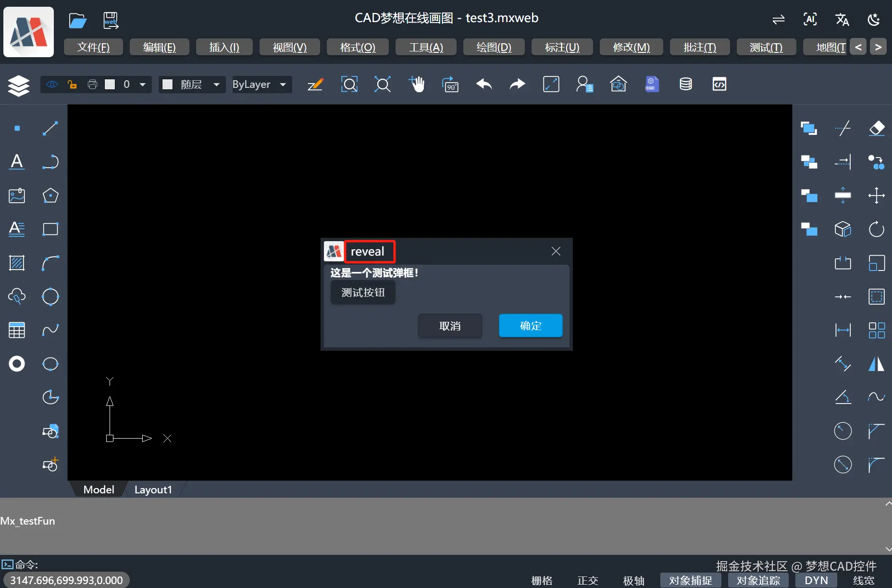Screen dimensions: 892x588
Task: Select the Circle tool
Action: click(x=50, y=296)
